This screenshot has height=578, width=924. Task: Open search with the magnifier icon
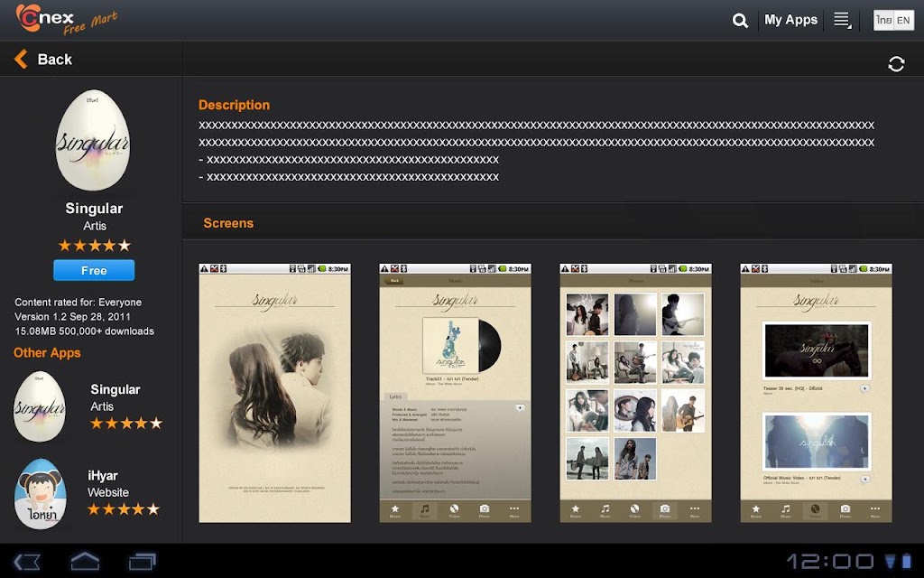coord(740,21)
